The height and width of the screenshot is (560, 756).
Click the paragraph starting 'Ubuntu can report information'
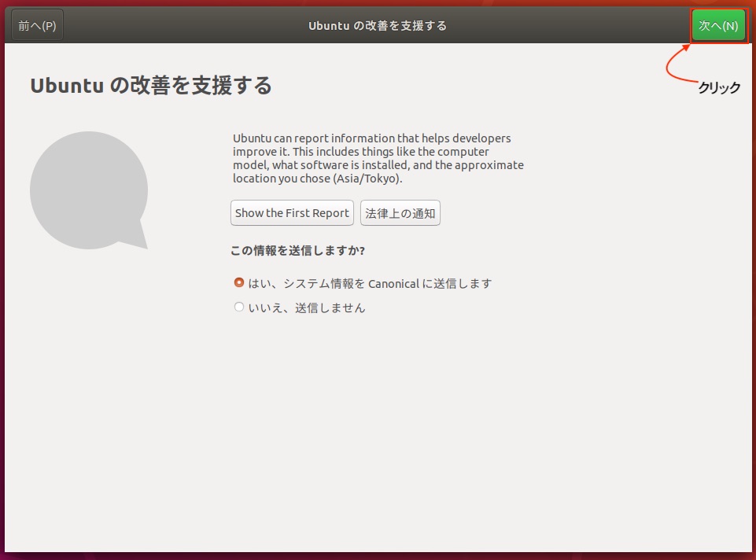pos(378,158)
